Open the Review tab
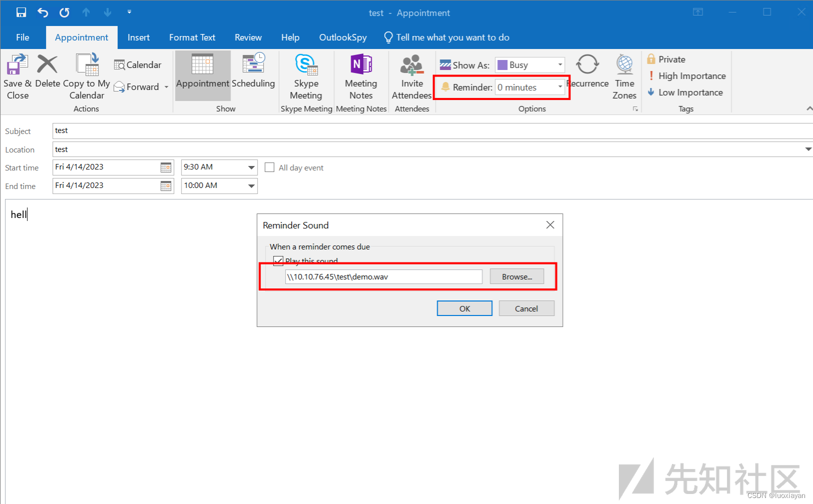This screenshot has width=813, height=504. pyautogui.click(x=248, y=37)
